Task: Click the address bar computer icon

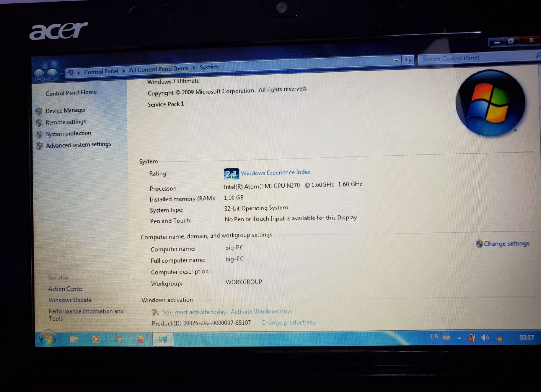Action: pos(71,73)
